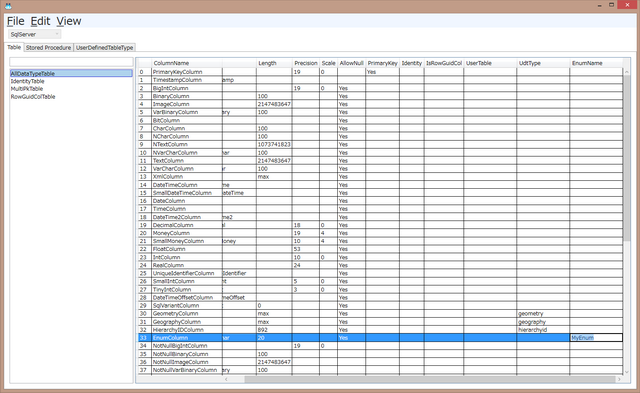Click the geometry UdtType cell
The image size is (640, 393).
pos(543,314)
